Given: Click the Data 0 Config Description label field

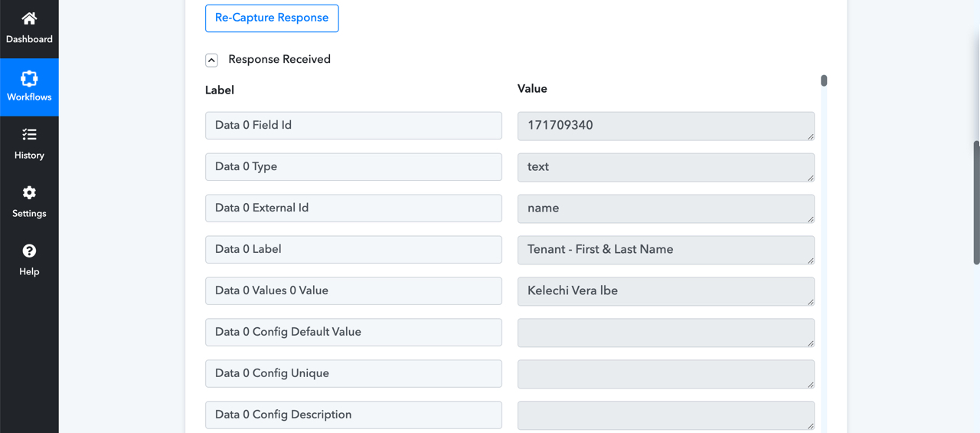Looking at the screenshot, I should pyautogui.click(x=354, y=415).
